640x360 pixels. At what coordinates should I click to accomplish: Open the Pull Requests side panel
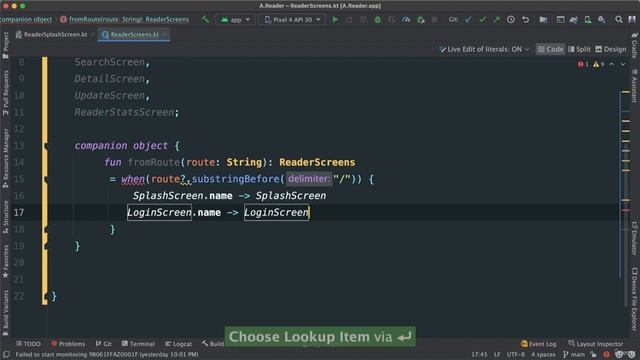tap(5, 93)
